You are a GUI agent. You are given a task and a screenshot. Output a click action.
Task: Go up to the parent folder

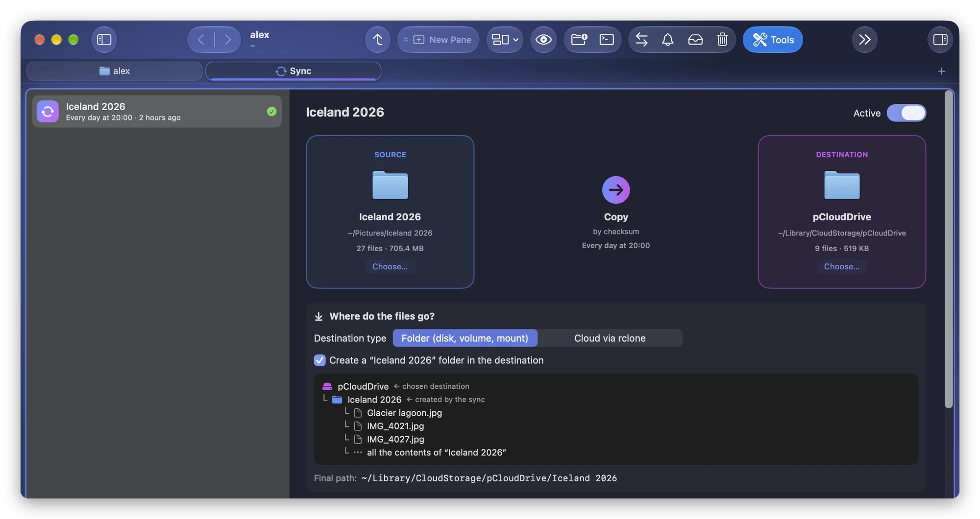377,40
